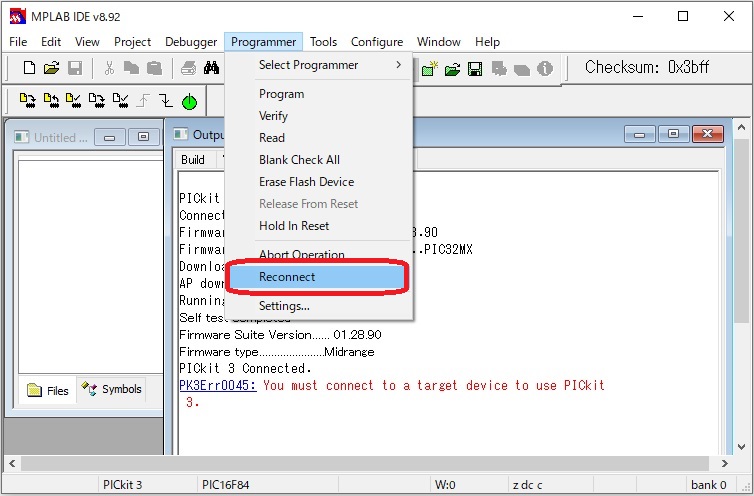Select Blank Check All menu entry
Screen dimensions: 754x496
pos(319,160)
